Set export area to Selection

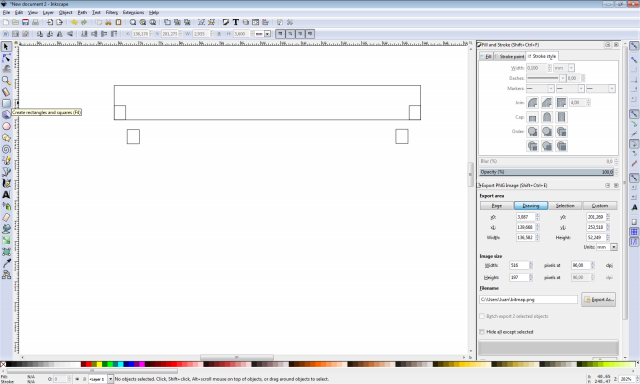[x=565, y=206]
